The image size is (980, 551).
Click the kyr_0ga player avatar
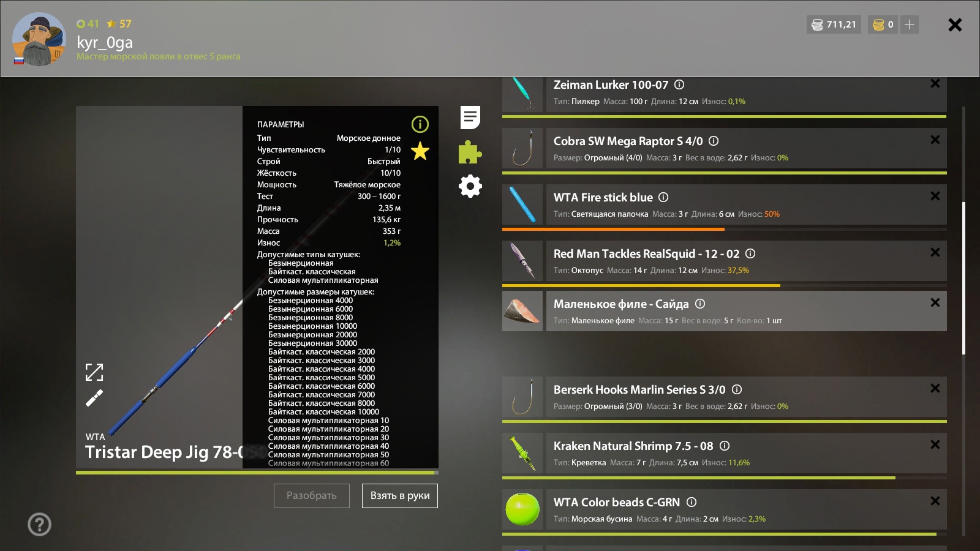39,39
